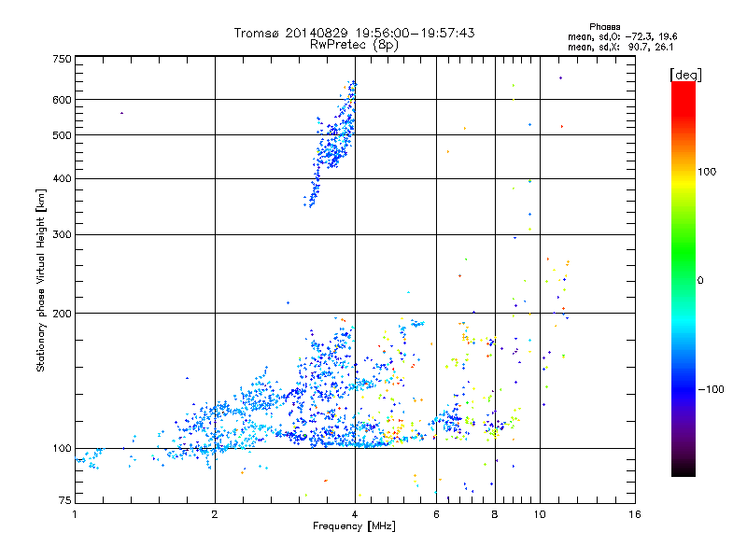Click the black bottom of the colorbar
Screen dimensions: 747x560
pyautogui.click(x=684, y=470)
